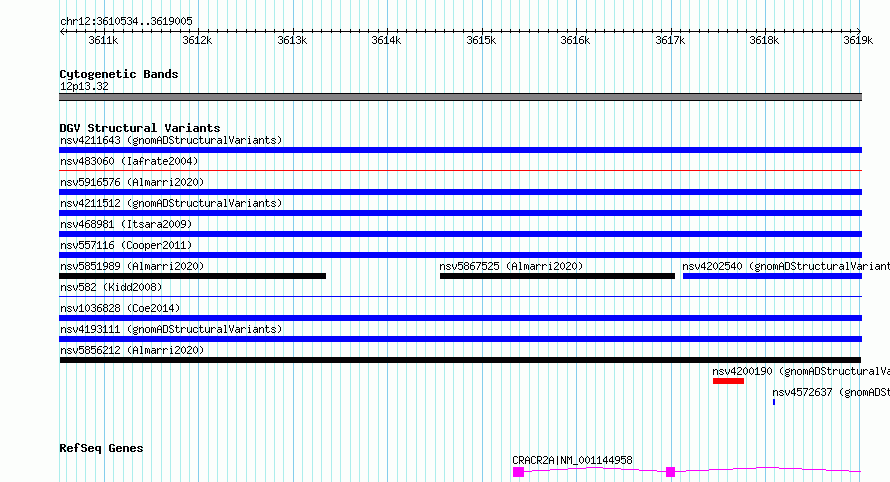Click the 3615k ruler tick label
890x482 pixels.
481,40
